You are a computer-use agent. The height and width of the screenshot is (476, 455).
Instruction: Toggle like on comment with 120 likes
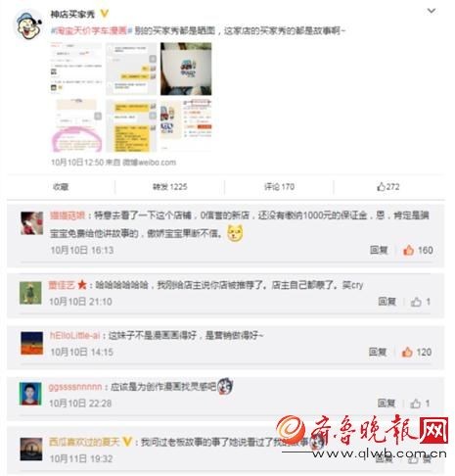pyautogui.click(x=417, y=352)
